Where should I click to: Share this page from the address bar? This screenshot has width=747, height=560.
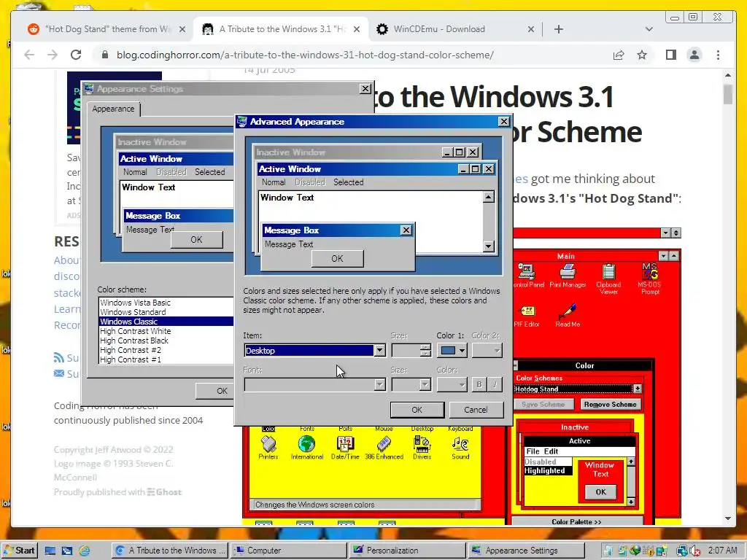click(619, 55)
